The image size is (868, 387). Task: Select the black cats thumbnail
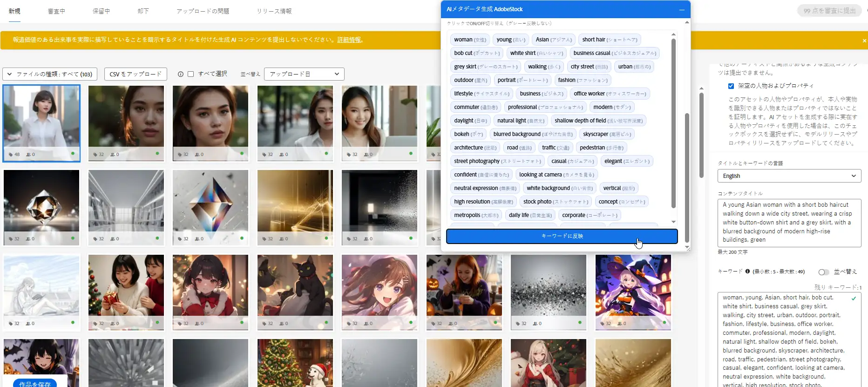(295, 292)
